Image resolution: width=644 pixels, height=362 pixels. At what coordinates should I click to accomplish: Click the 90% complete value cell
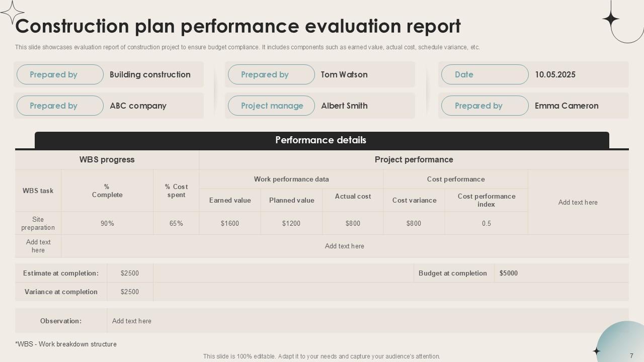pyautogui.click(x=107, y=223)
